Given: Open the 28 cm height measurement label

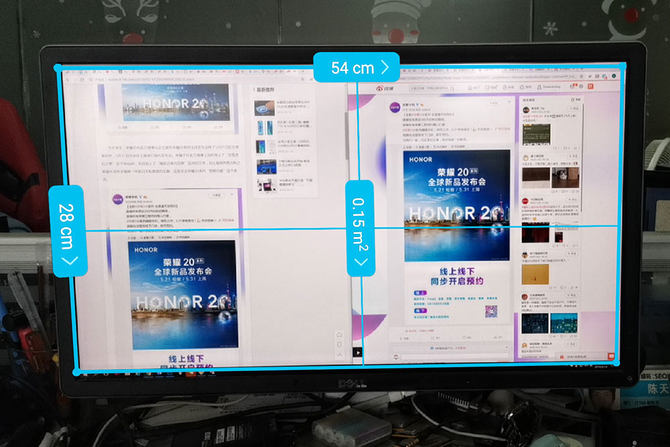Looking at the screenshot, I should 68,231.
